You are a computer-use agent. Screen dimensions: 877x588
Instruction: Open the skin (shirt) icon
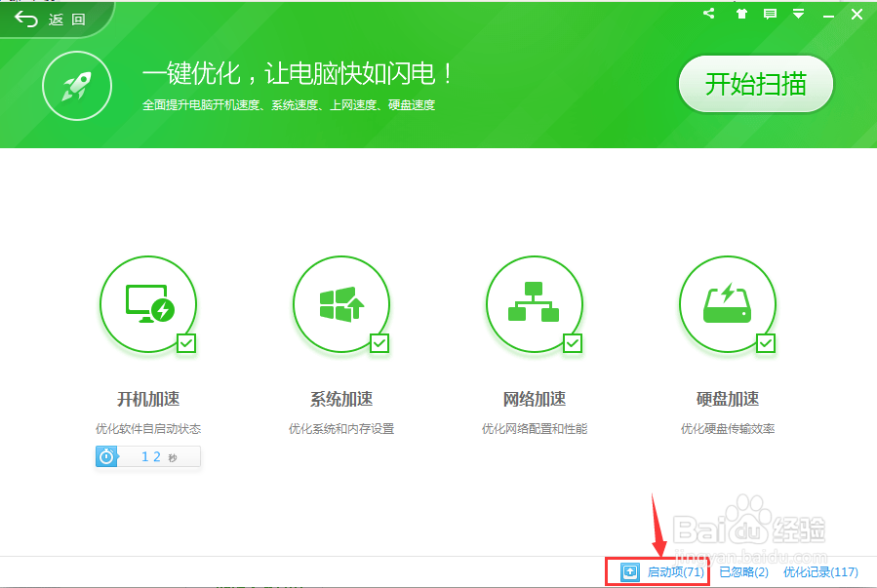[741, 14]
